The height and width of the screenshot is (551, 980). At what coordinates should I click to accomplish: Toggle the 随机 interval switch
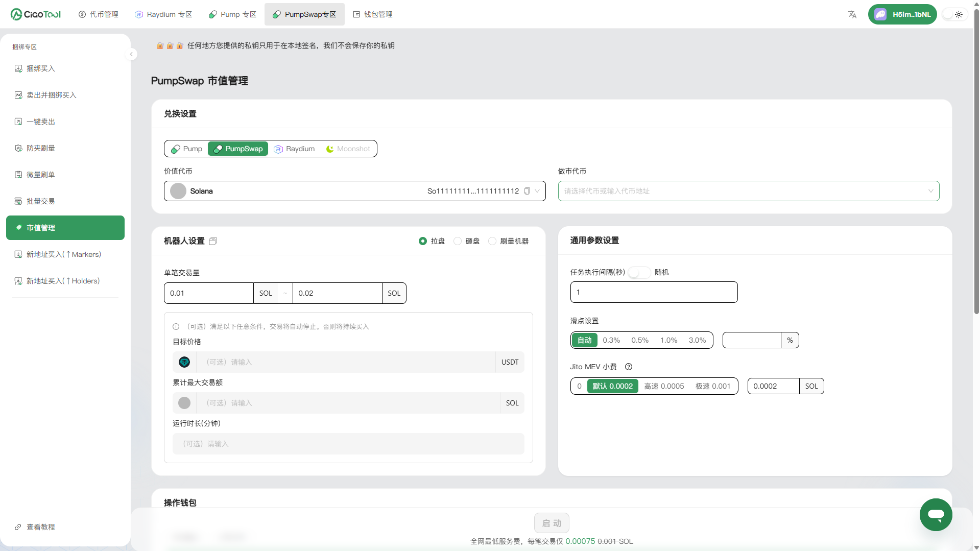tap(639, 272)
